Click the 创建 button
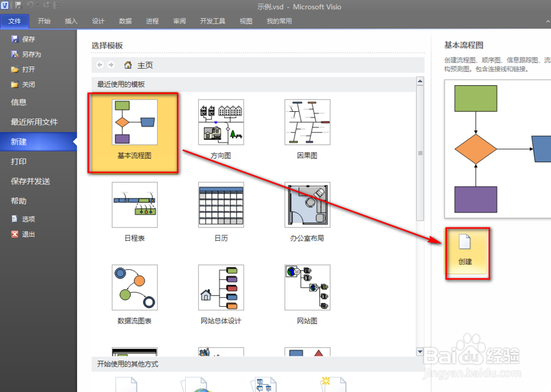Image resolution: width=551 pixels, height=392 pixels. coord(466,252)
